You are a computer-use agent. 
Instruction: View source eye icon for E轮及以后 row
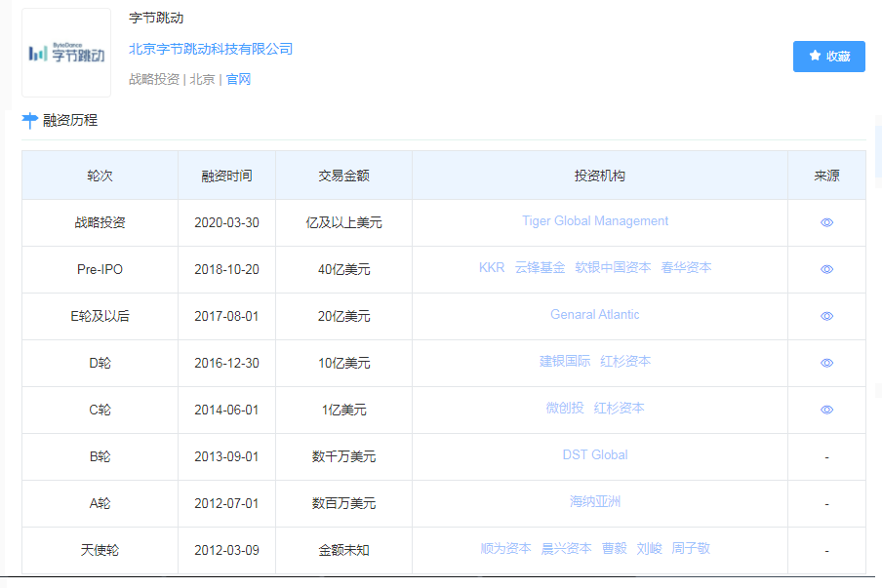coord(826,316)
